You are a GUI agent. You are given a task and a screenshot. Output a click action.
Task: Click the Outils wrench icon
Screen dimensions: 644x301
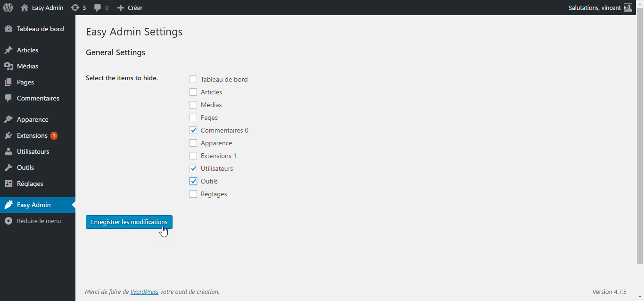(x=8, y=167)
